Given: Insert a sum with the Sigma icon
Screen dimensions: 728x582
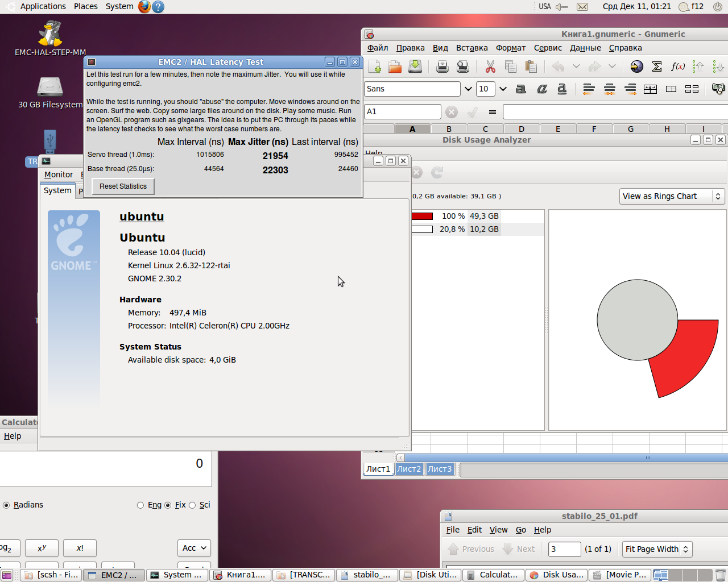Looking at the screenshot, I should 657,66.
